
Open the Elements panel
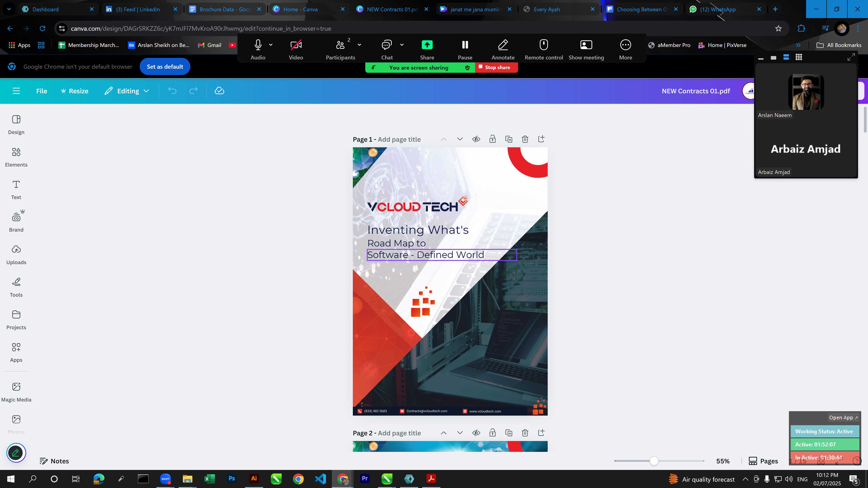pyautogui.click(x=16, y=157)
